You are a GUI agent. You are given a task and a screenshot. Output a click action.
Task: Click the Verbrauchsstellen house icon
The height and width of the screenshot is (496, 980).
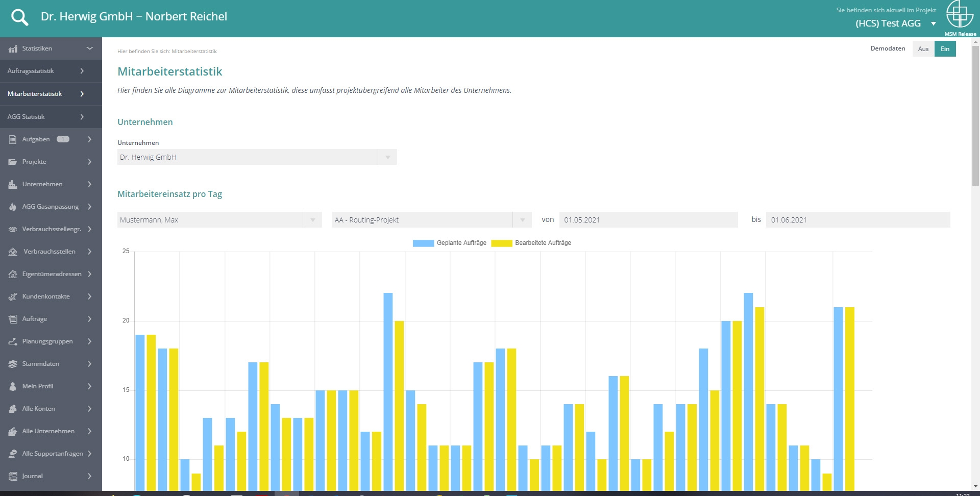[13, 252]
